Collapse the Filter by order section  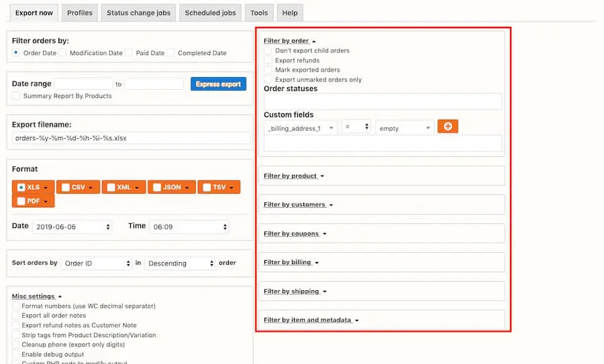pyautogui.click(x=290, y=41)
